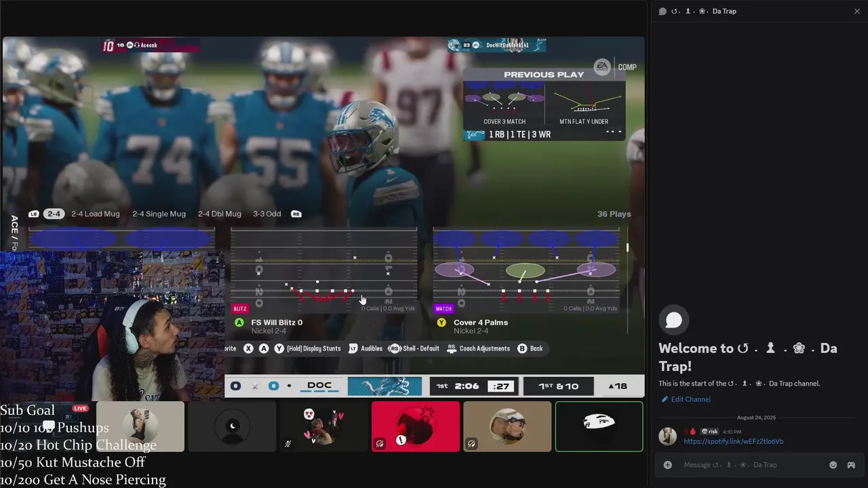Click the Coach Adjustments prompt
Screen dimensions: 868x488
(x=485, y=348)
